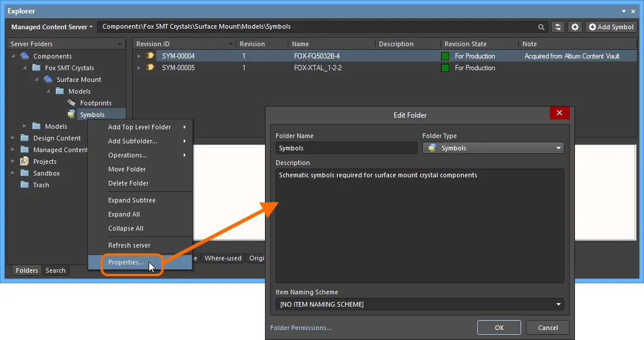Select Refresh server menu entry
The image size is (644, 340).
[x=140, y=245]
